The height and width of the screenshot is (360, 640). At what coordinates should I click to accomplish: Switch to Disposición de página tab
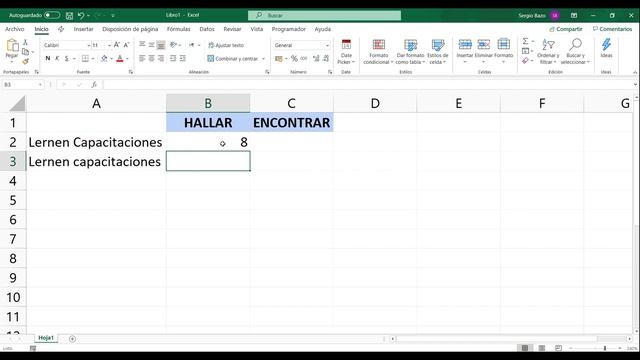click(x=130, y=29)
